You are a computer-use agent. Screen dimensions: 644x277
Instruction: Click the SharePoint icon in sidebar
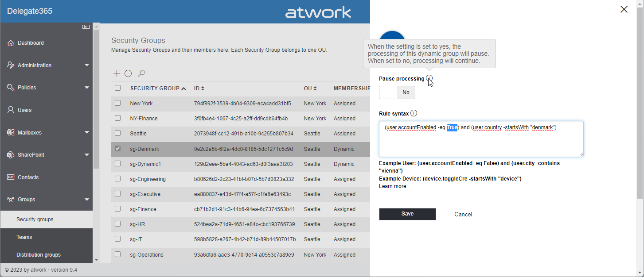(11, 155)
